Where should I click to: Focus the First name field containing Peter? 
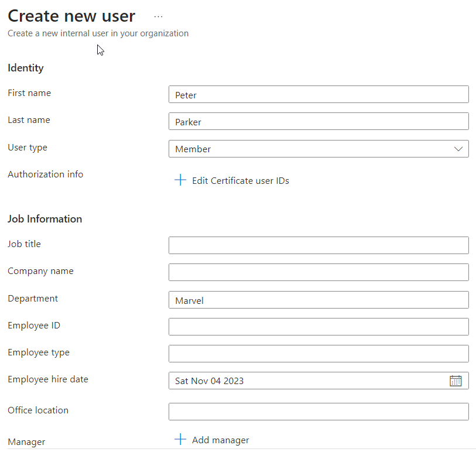point(318,95)
